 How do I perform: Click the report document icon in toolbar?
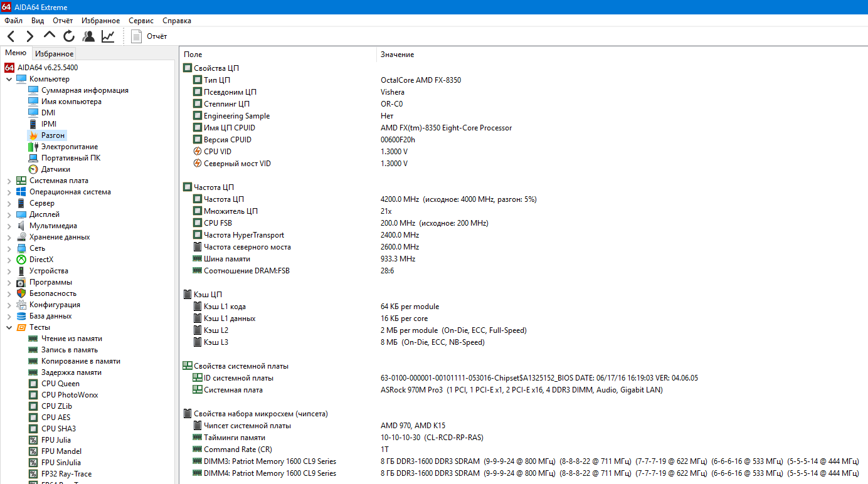pyautogui.click(x=136, y=36)
